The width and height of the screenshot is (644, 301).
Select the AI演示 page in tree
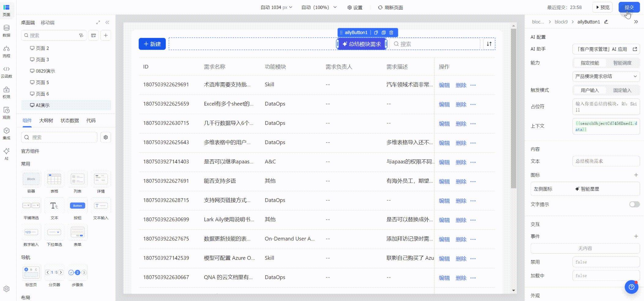(x=66, y=105)
